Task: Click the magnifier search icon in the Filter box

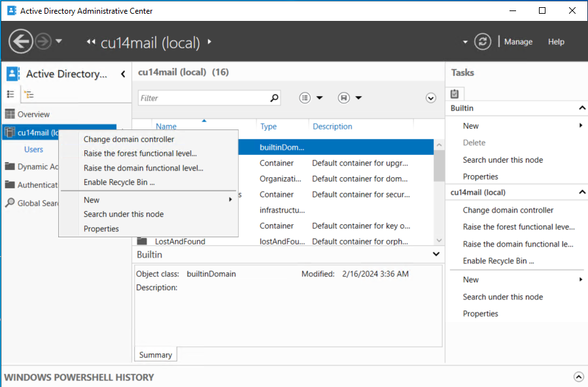Action: (x=274, y=98)
